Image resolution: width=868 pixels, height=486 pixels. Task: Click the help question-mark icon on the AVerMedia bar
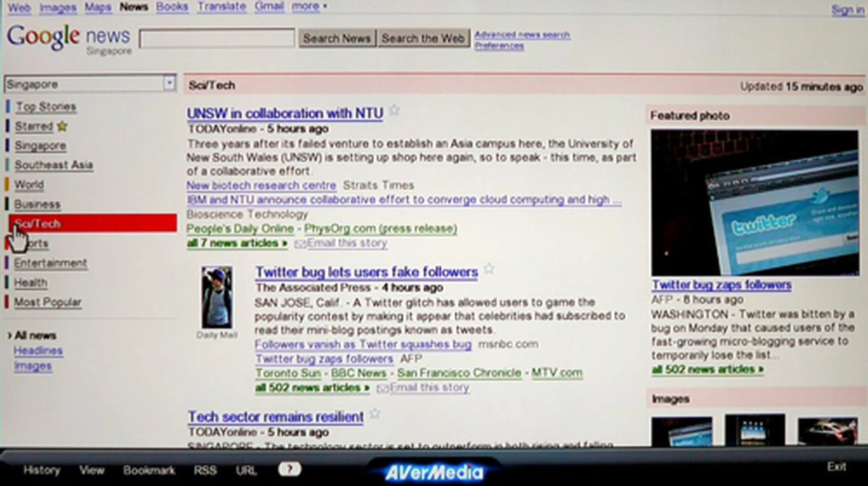pos(290,470)
